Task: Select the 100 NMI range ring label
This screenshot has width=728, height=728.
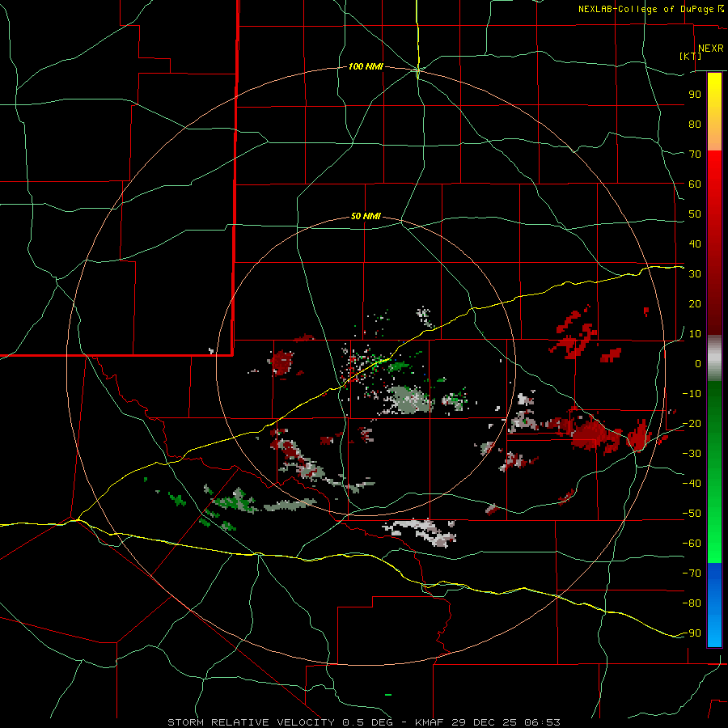Action: pos(366,66)
